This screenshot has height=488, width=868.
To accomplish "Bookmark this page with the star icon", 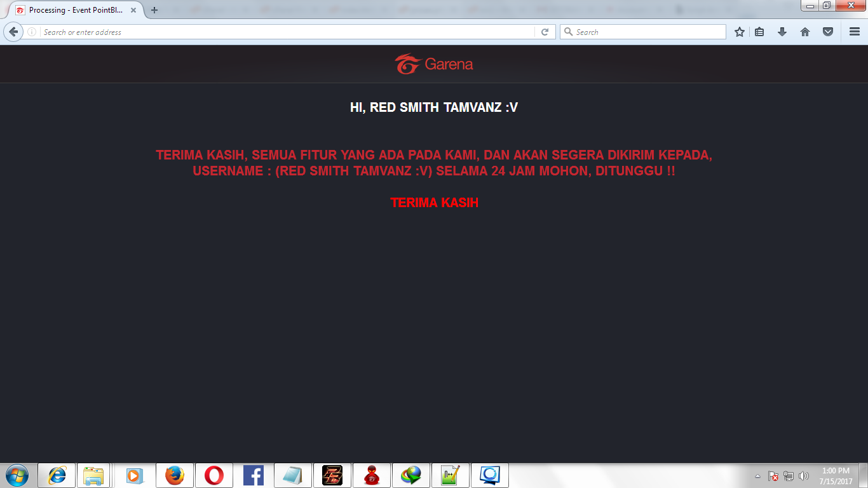I will pyautogui.click(x=740, y=32).
